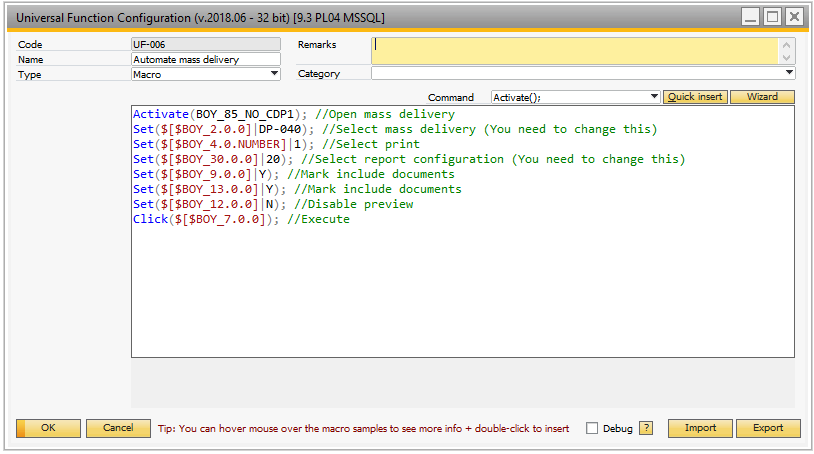Close the Universal Function Configuration window
This screenshot has height=454, width=814.
[x=794, y=17]
